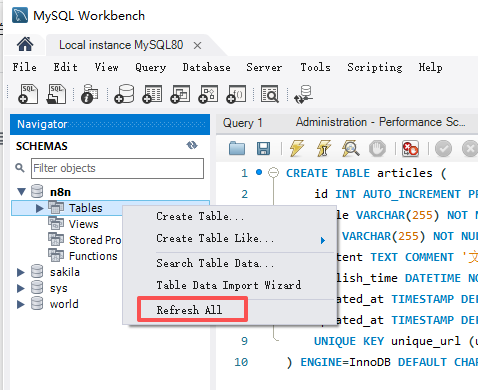Click line number 10 in the editor
Image resolution: width=478 pixels, height=390 pixels.
point(241,362)
